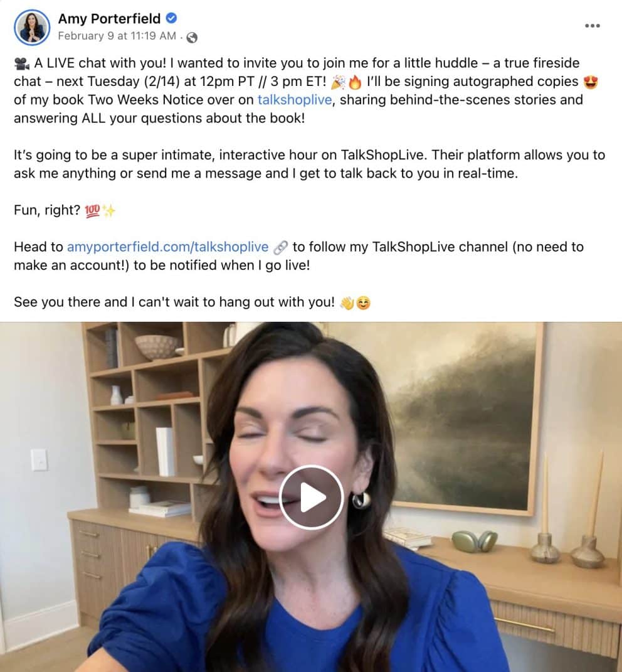The height and width of the screenshot is (672, 622).
Task: Click the blue verified badge
Action: point(171,18)
